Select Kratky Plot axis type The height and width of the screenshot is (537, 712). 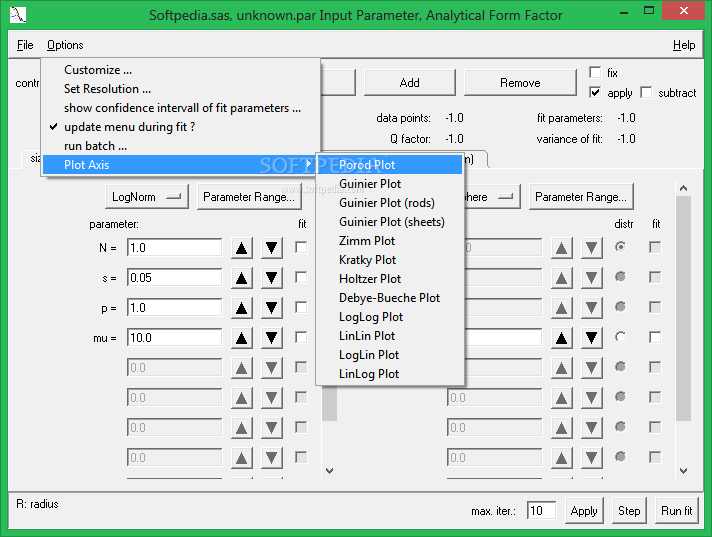click(x=390, y=260)
